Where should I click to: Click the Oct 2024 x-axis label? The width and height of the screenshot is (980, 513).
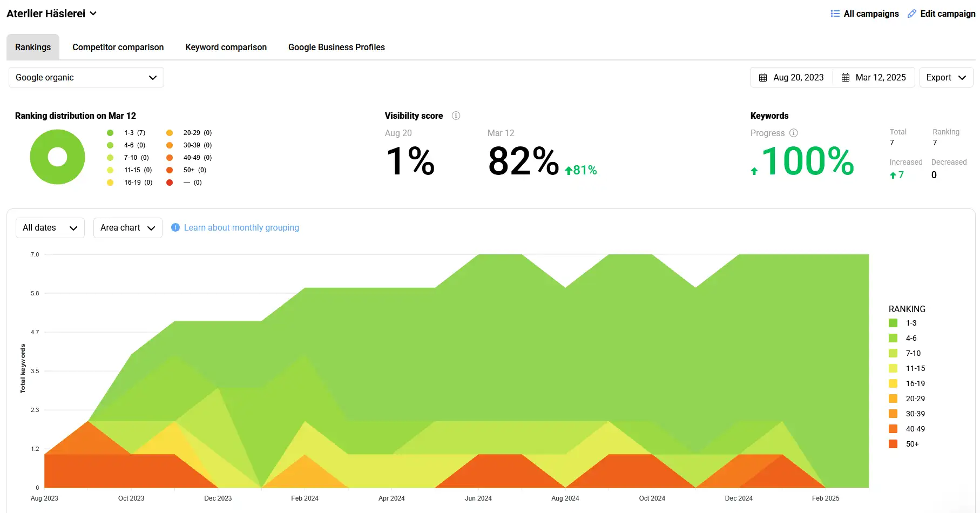652,498
